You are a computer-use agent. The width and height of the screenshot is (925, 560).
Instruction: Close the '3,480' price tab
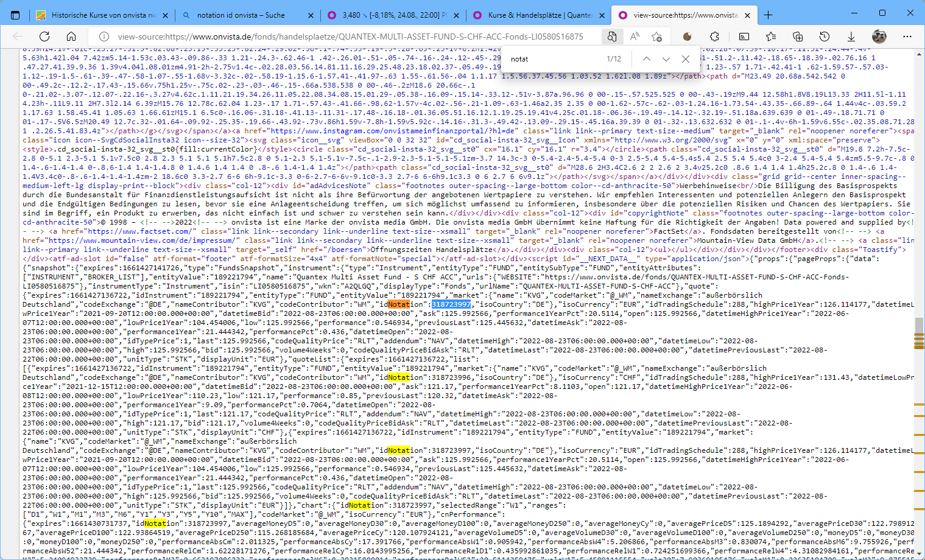pos(457,15)
